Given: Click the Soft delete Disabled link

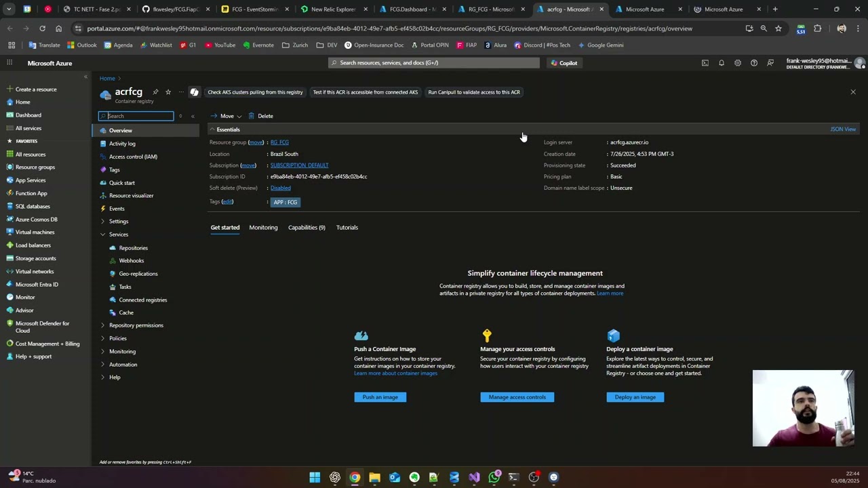Looking at the screenshot, I should point(280,188).
